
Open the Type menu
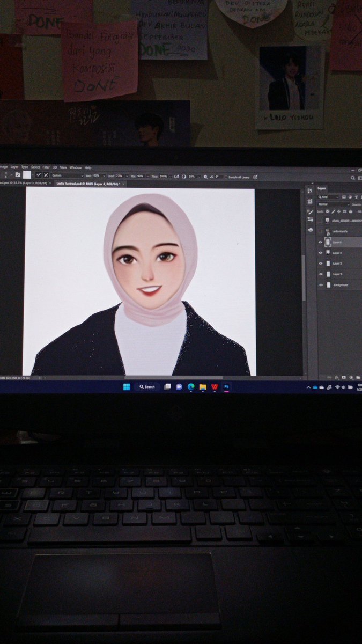coord(25,167)
